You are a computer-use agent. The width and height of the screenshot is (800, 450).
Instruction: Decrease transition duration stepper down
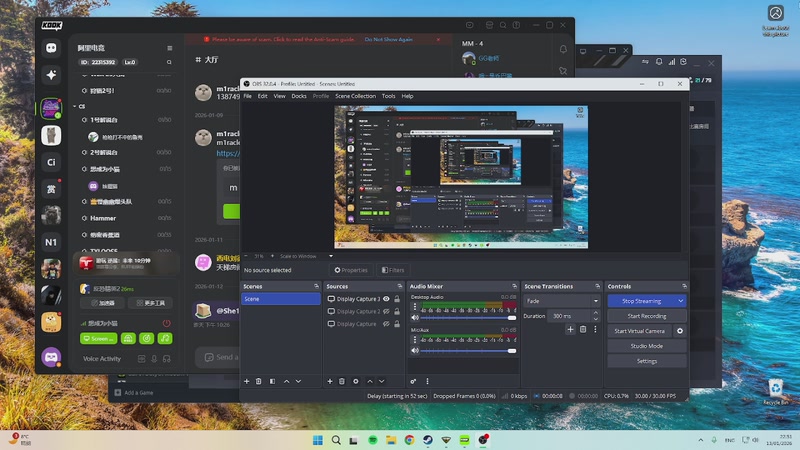pyautogui.click(x=595, y=319)
